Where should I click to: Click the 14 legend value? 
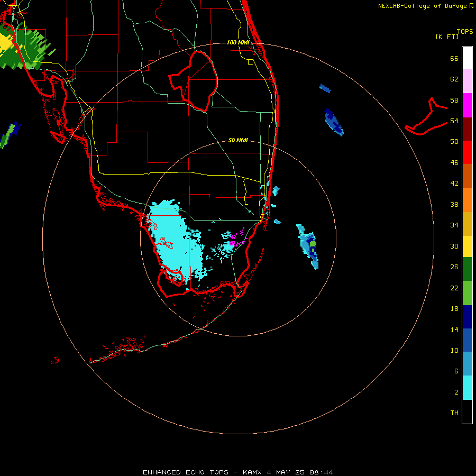pyautogui.click(x=454, y=329)
